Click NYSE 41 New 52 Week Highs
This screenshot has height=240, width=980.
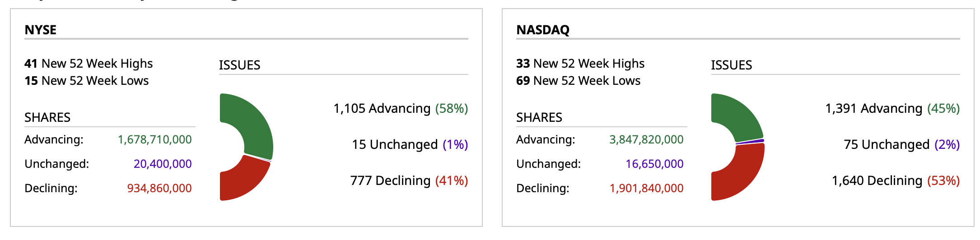89,64
